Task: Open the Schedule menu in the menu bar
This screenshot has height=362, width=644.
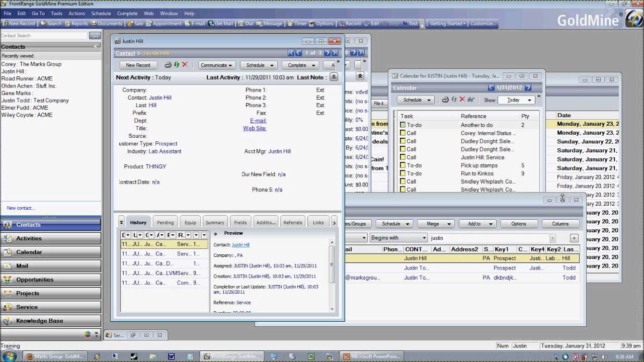Action: point(101,14)
